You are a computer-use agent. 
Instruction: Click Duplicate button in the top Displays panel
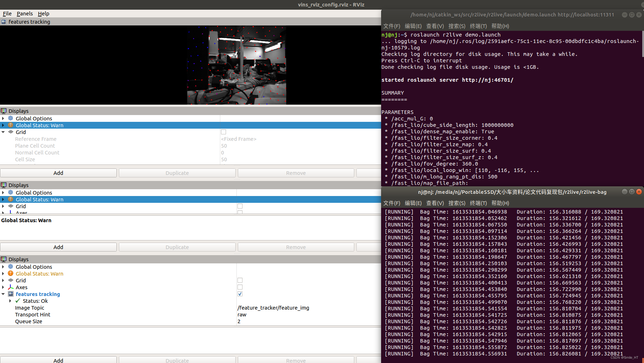[177, 173]
